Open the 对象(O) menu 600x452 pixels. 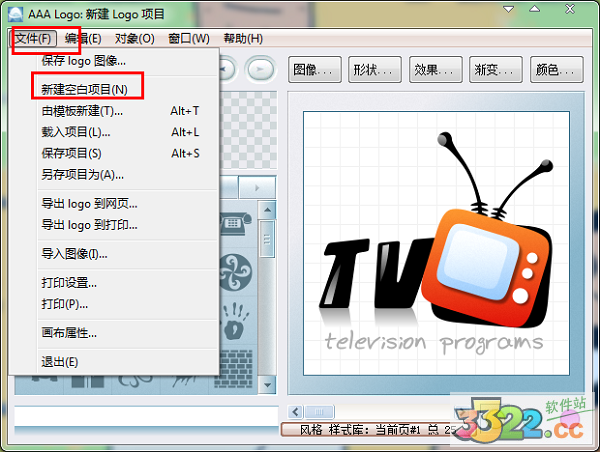(x=134, y=39)
